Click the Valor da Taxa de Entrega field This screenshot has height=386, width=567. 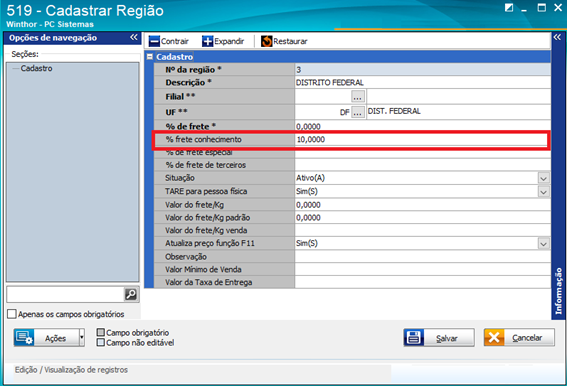[422, 282]
